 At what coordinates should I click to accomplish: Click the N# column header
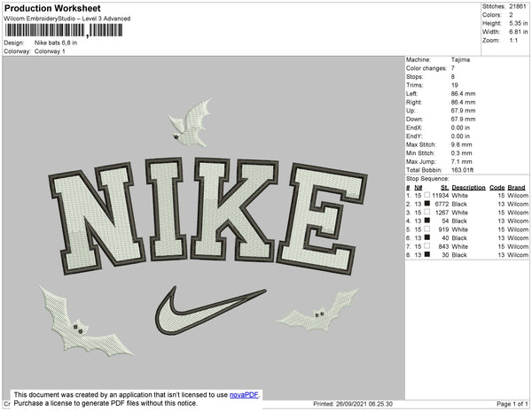(x=419, y=188)
